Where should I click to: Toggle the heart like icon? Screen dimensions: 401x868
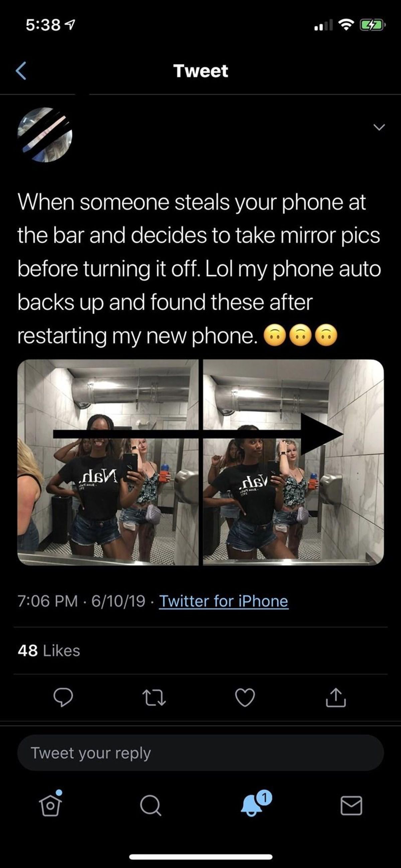pos(245,698)
